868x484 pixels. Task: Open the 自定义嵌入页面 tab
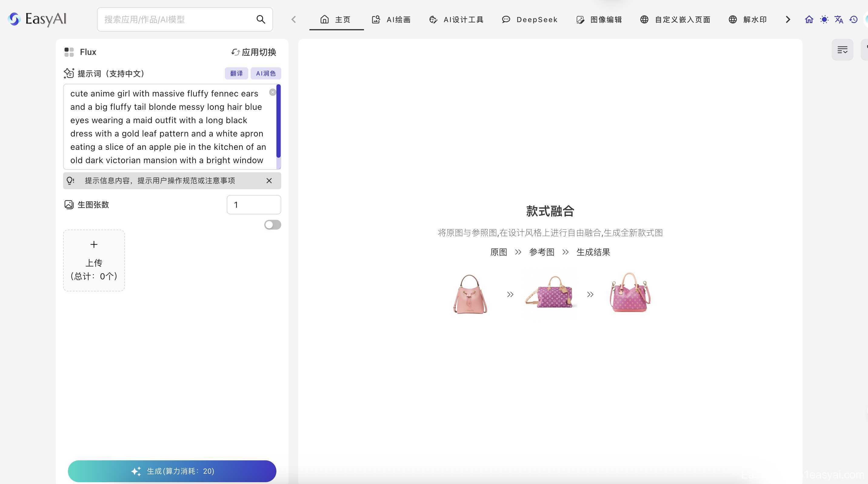pyautogui.click(x=675, y=19)
